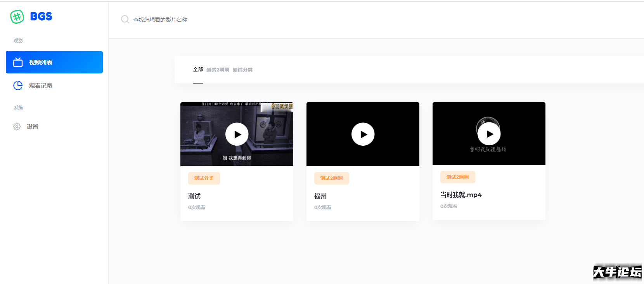Switch to the 测试分类 category tab
The height and width of the screenshot is (284, 644).
(x=242, y=70)
